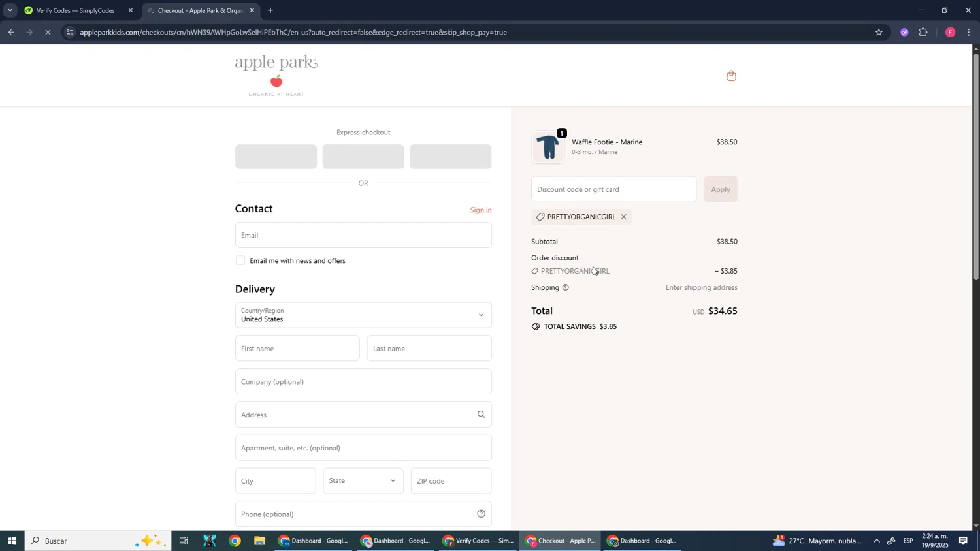Open a new browser tab

[x=270, y=10]
